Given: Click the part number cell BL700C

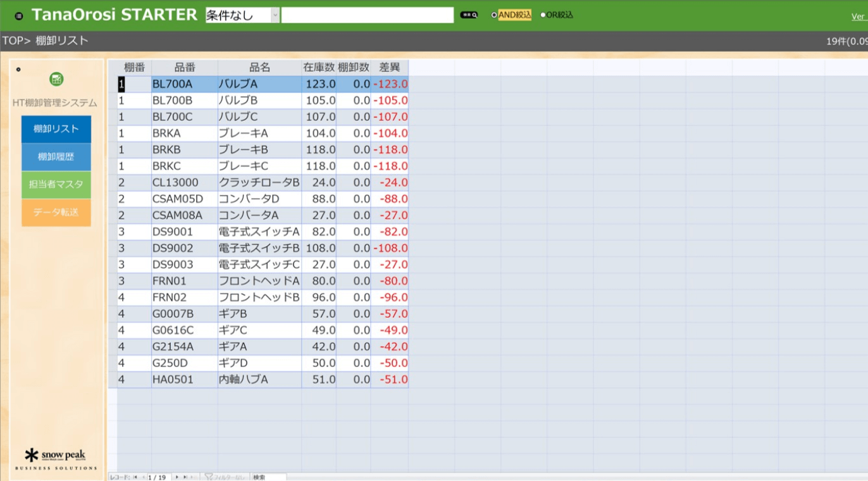Looking at the screenshot, I should tap(185, 117).
